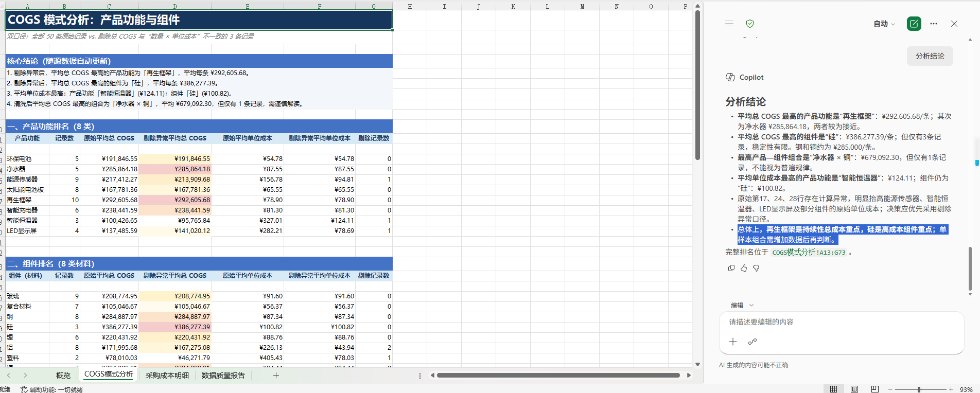Switch to Page Break Preview view

875,389
